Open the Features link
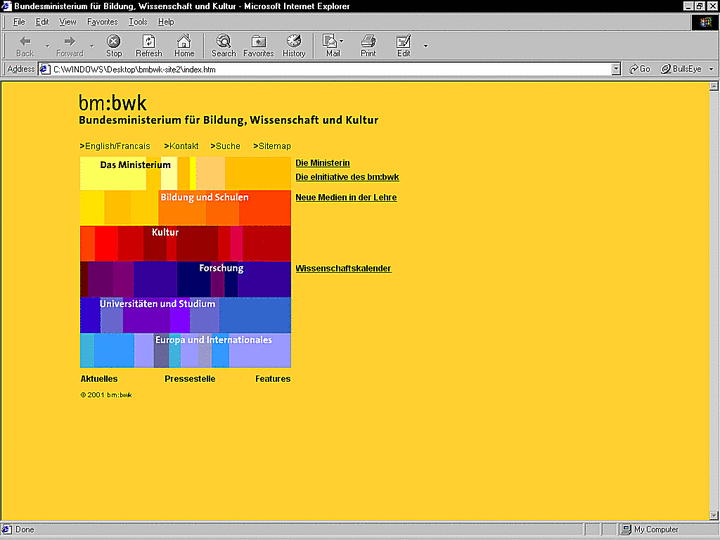Screen dimensions: 720x540 (273, 379)
